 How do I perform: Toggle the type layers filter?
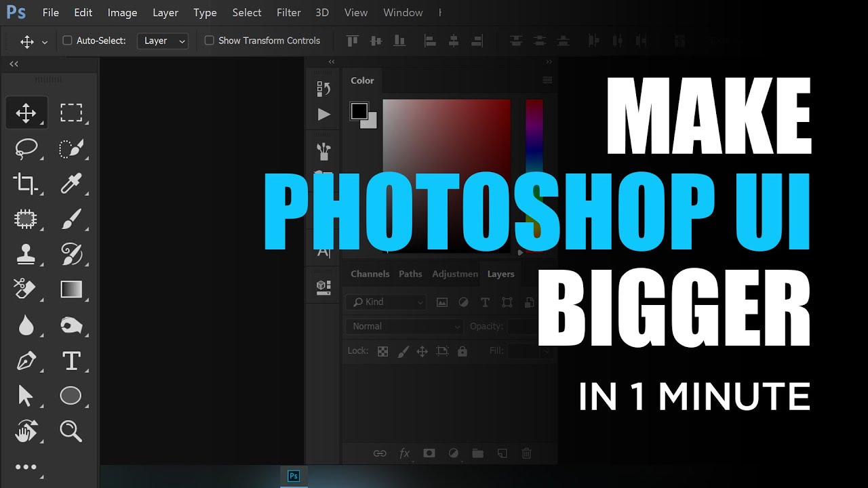pos(485,302)
